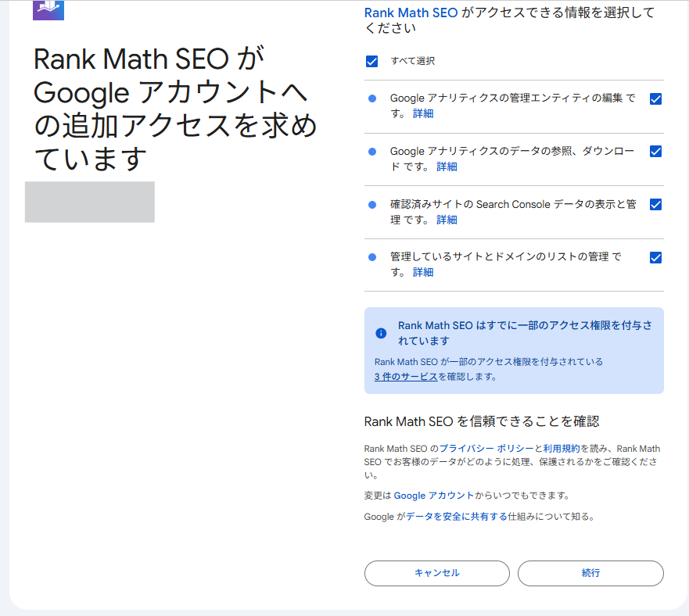Screen dimensions: 689x616
Task: Open the プライバシー ポリシー link
Action: click(x=486, y=449)
